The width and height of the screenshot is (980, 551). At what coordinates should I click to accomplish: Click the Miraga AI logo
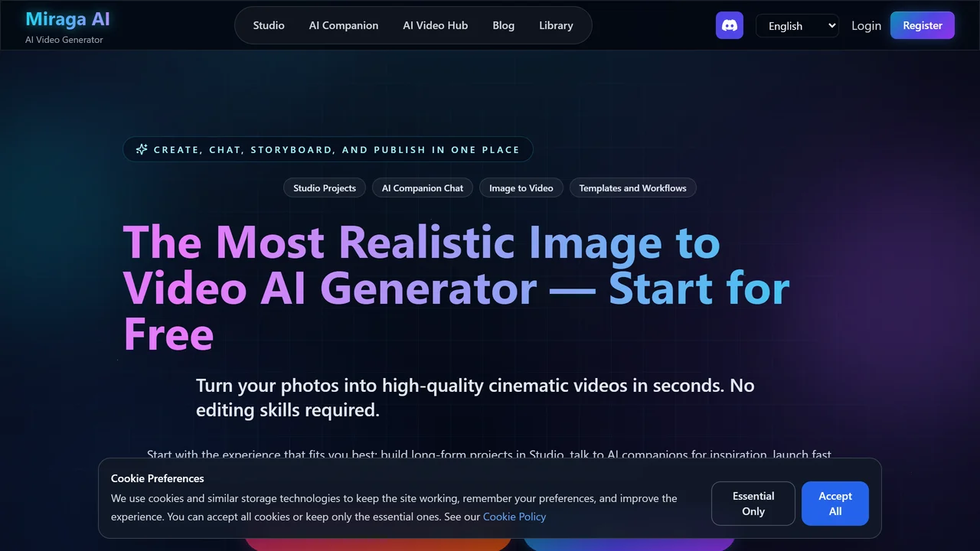(68, 19)
